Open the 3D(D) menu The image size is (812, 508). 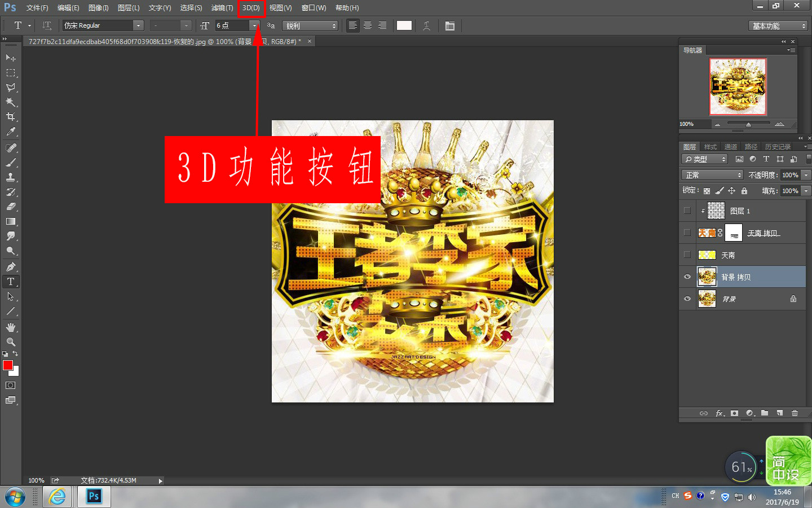pyautogui.click(x=251, y=8)
